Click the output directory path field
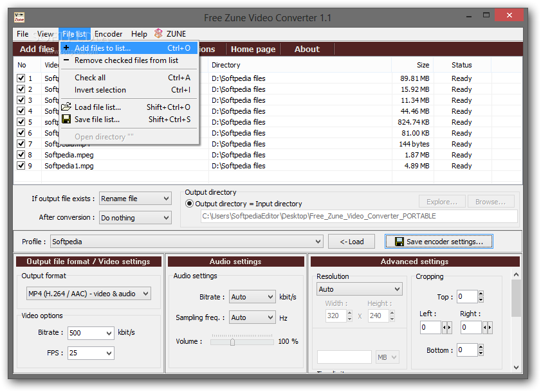541x392 pixels. click(x=359, y=216)
